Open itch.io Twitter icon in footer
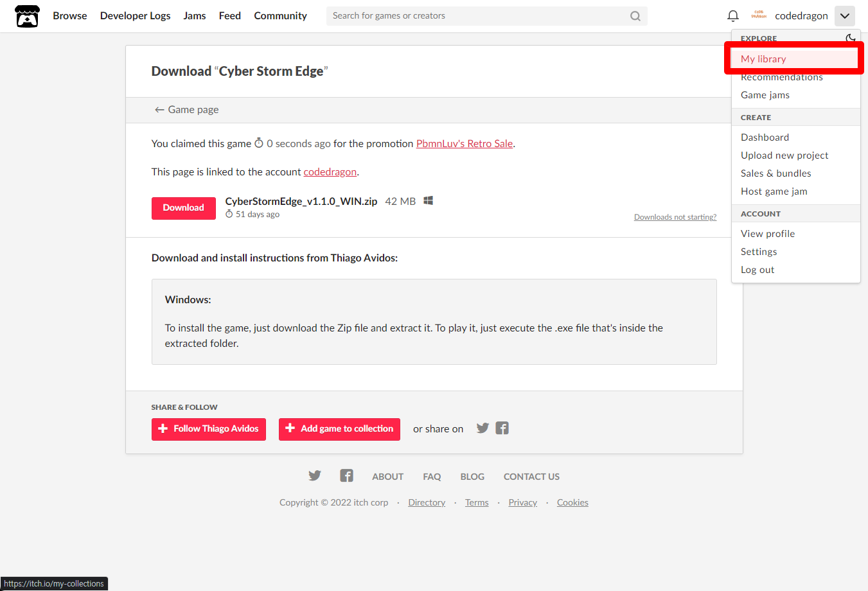The width and height of the screenshot is (868, 591). [x=315, y=475]
